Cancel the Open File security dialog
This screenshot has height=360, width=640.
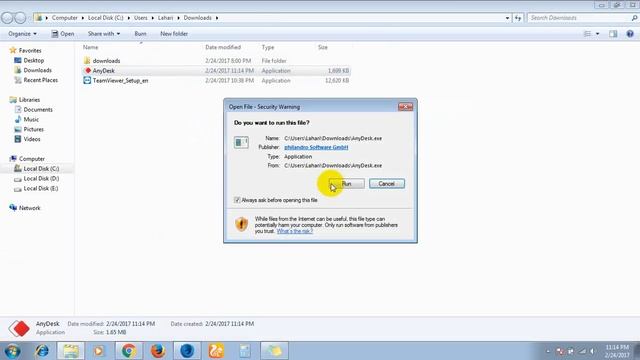[x=387, y=184]
